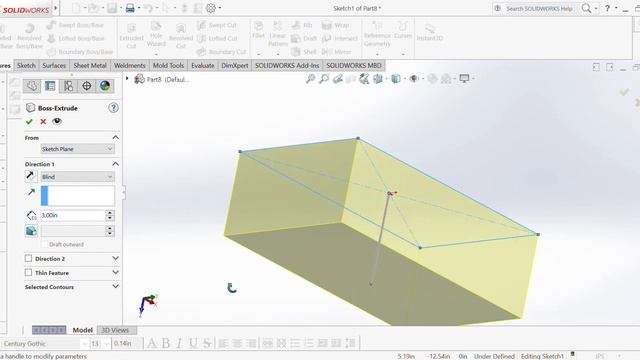
Task: Expand the Part8 flyout tree arrow
Action: pos(127,78)
